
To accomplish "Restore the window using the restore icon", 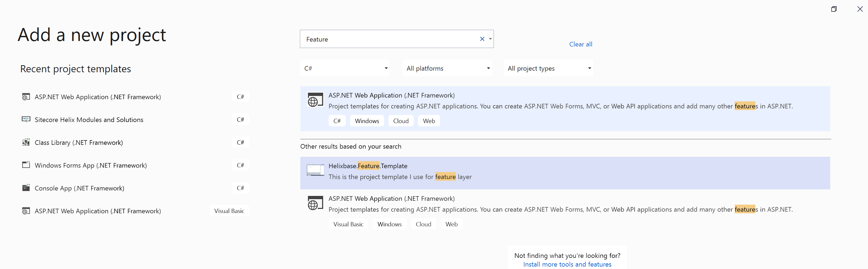I will coord(834,9).
